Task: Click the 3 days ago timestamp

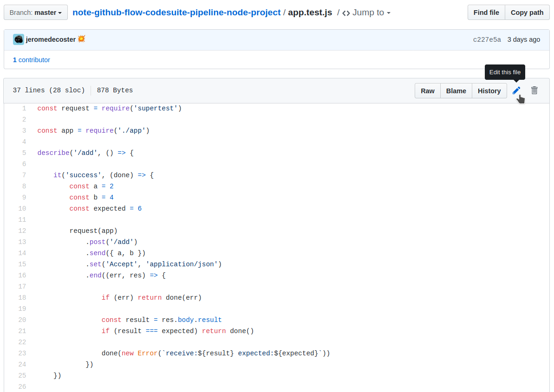Action: click(524, 39)
